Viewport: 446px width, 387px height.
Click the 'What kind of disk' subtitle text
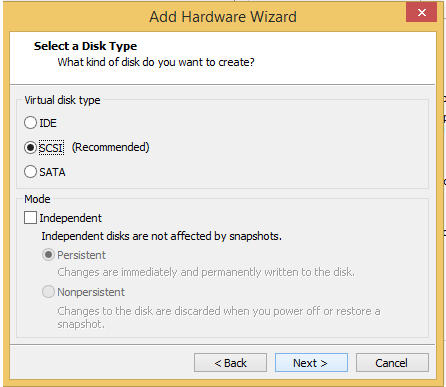pyautogui.click(x=156, y=62)
